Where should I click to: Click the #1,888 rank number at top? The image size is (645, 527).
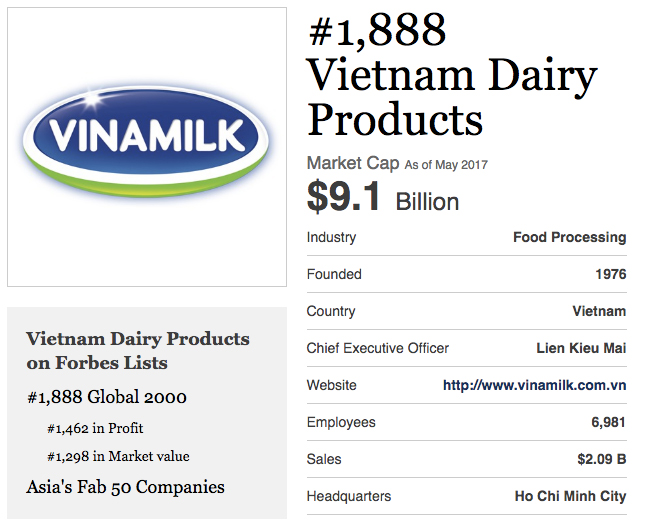pos(377,29)
